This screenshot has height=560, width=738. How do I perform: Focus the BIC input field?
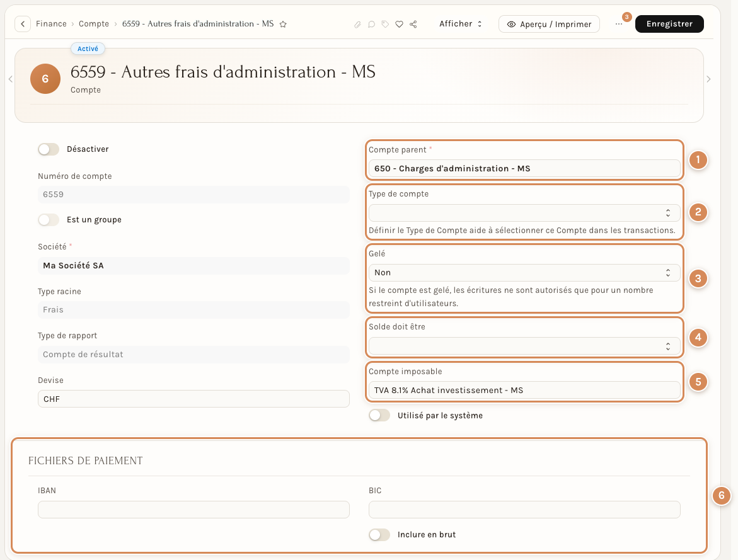click(524, 510)
